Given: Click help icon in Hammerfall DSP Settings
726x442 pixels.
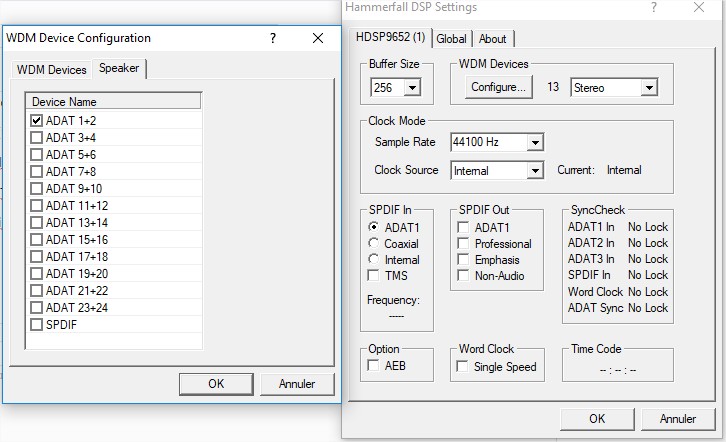Looking at the screenshot, I should point(654,7).
